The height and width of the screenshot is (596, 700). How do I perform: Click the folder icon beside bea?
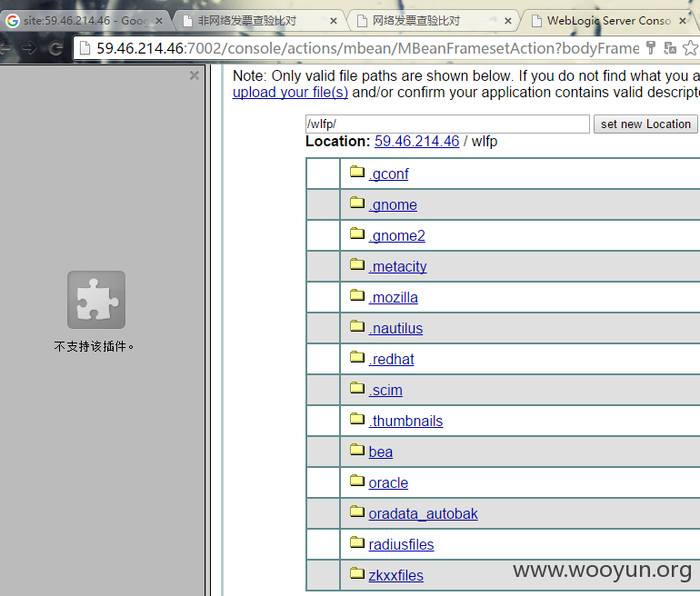(357, 449)
